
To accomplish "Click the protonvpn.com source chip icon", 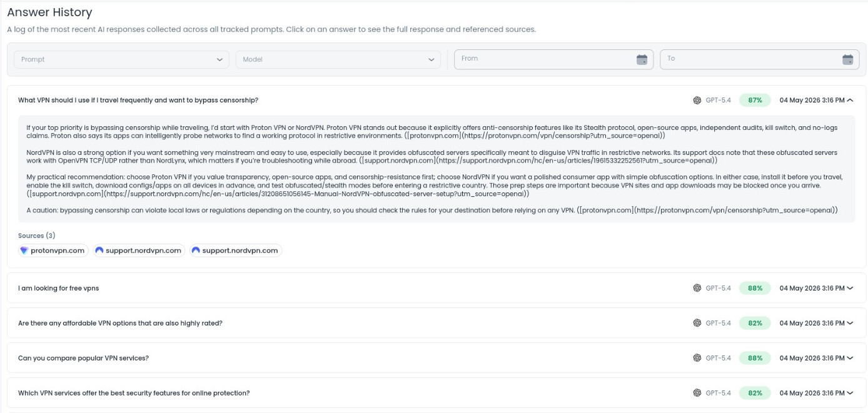I will (24, 251).
